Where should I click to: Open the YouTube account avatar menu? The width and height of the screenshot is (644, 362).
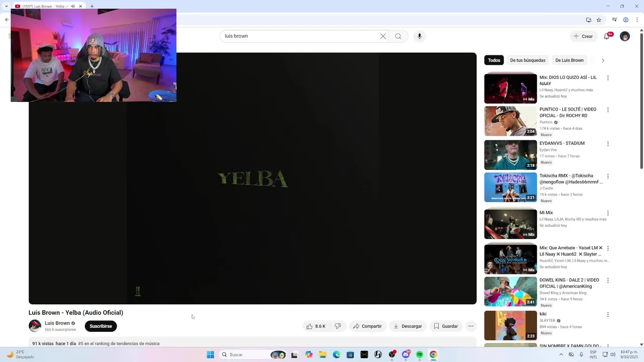(x=625, y=36)
